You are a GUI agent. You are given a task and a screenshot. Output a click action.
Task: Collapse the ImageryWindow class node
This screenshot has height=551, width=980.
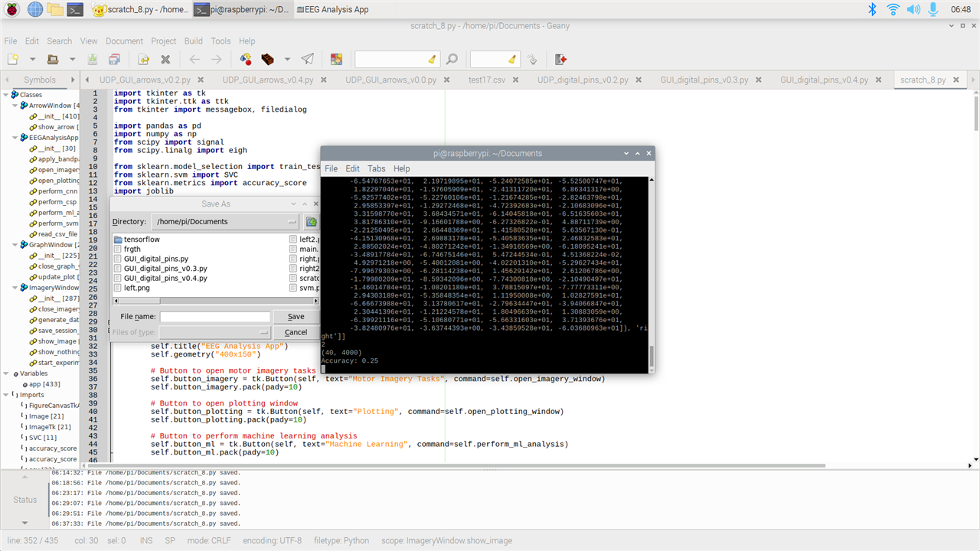point(15,288)
